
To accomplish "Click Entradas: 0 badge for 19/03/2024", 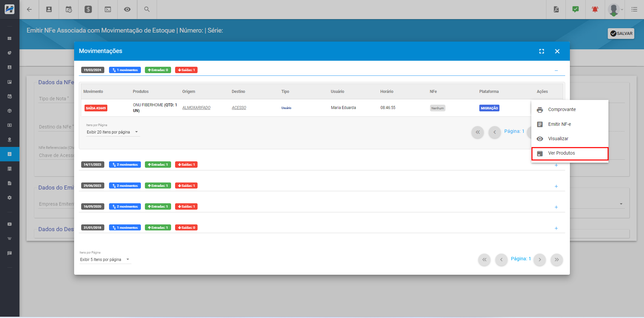I will pos(158,70).
